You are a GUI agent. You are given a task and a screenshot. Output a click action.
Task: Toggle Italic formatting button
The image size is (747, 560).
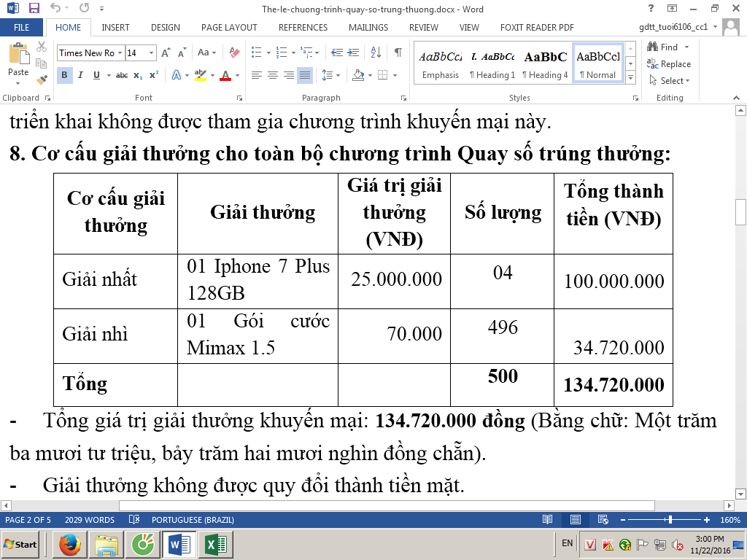click(x=80, y=75)
